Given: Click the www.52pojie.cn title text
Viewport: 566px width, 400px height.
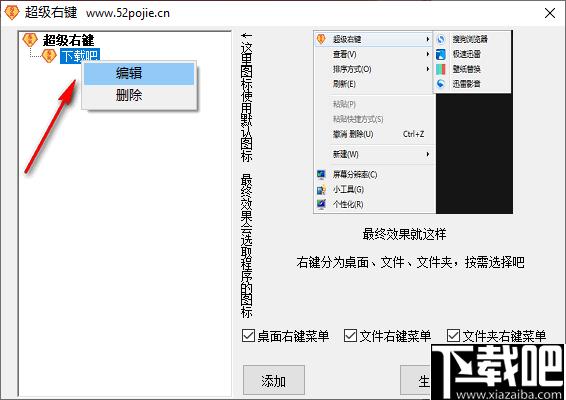Looking at the screenshot, I should click(x=128, y=13).
